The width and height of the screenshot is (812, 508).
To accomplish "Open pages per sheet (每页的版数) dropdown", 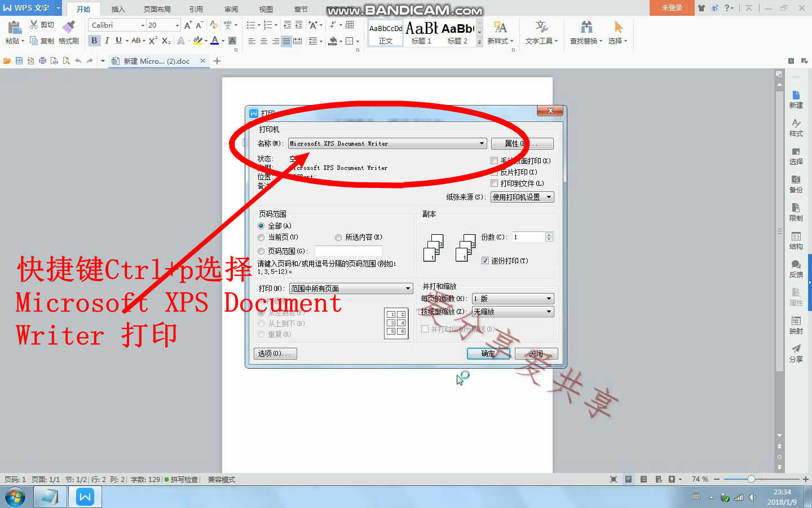I will click(x=513, y=299).
